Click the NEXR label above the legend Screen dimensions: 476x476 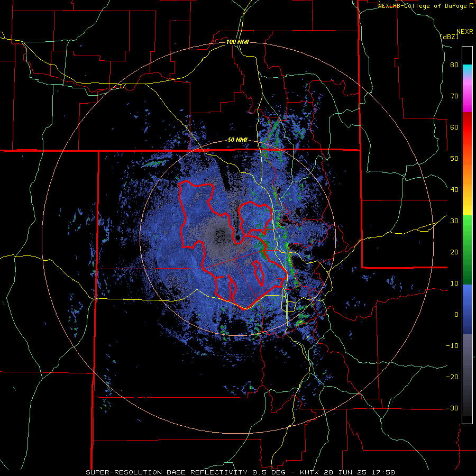click(465, 32)
